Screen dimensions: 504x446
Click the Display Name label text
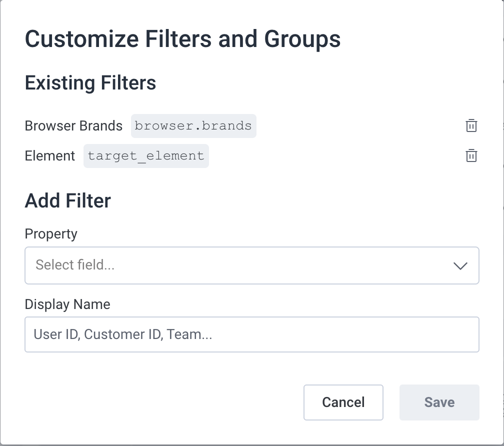pyautogui.click(x=67, y=304)
